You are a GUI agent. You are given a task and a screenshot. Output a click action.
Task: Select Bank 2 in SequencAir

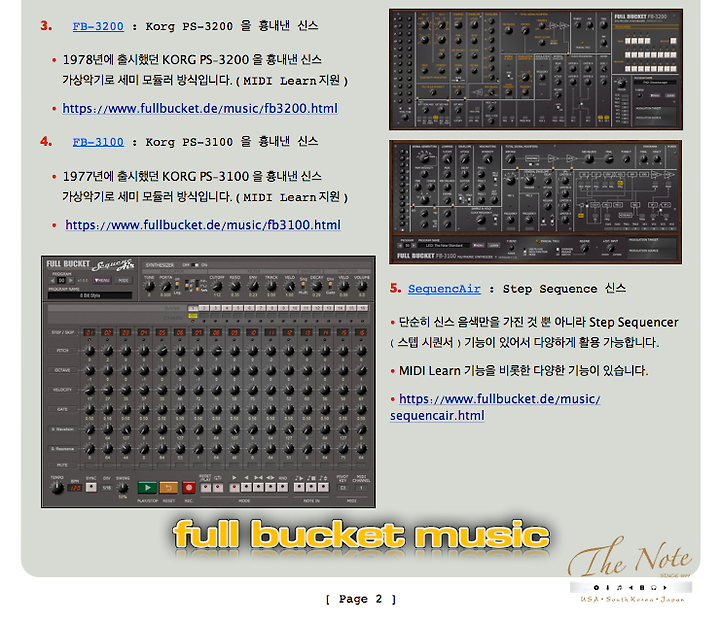[204, 308]
